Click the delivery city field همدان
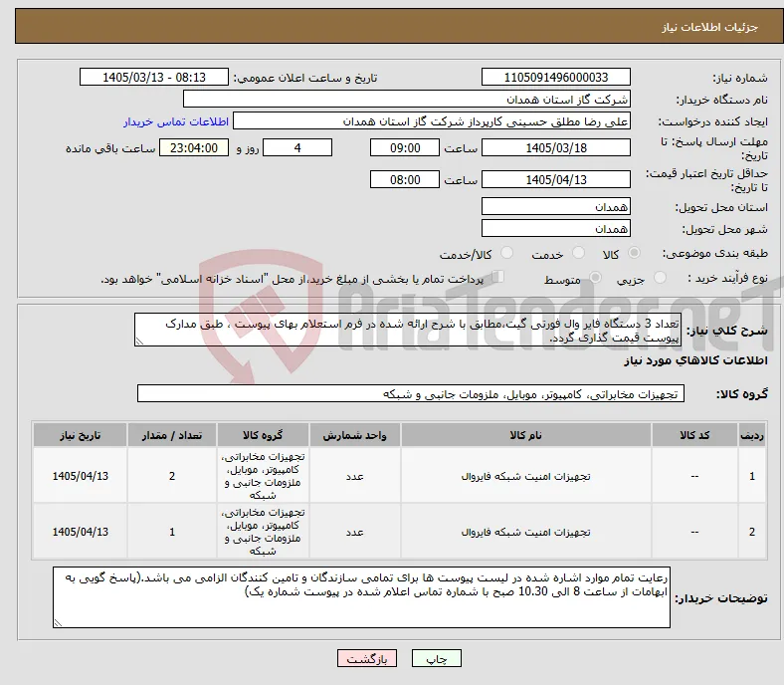 556,228
